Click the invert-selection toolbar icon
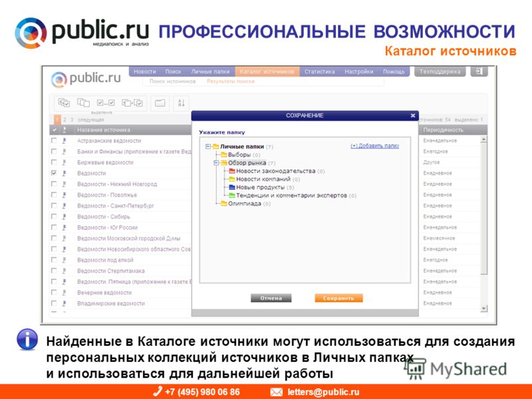Image resolution: width=532 pixels, height=399 pixels. (132, 102)
